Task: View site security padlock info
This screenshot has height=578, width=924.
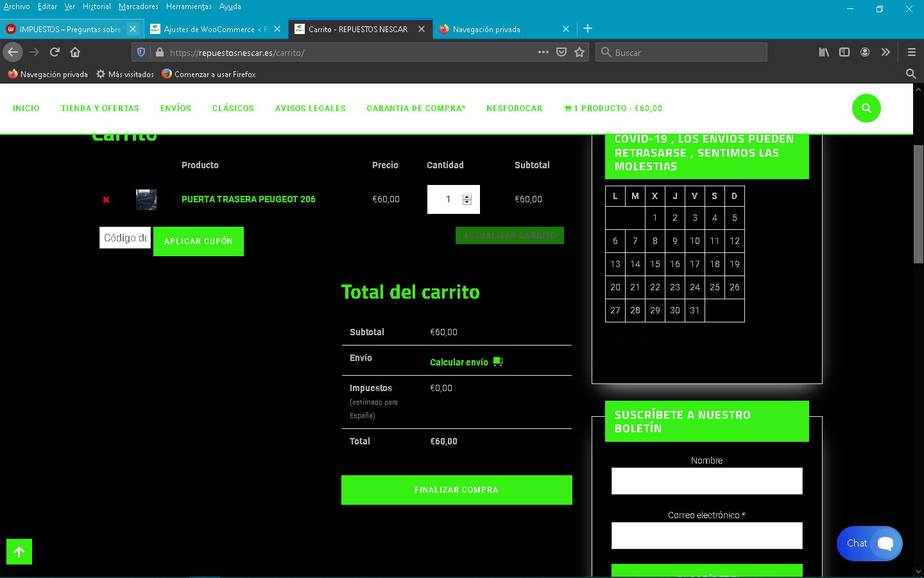Action: point(159,52)
